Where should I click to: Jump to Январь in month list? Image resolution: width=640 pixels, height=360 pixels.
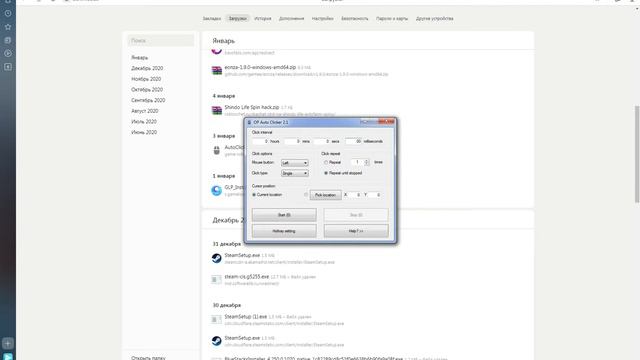pyautogui.click(x=140, y=58)
